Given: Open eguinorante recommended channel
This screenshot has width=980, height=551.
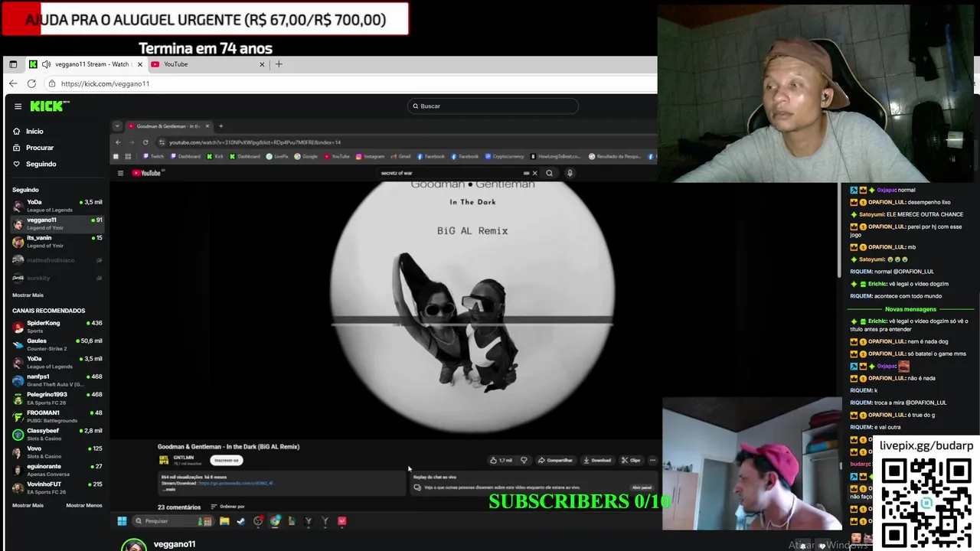Looking at the screenshot, I should (x=57, y=470).
